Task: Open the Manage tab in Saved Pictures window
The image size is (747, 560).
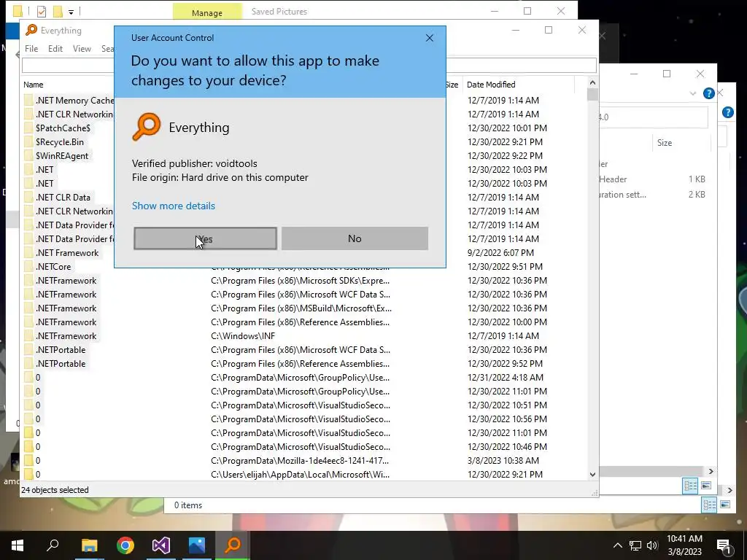Action: coord(206,12)
